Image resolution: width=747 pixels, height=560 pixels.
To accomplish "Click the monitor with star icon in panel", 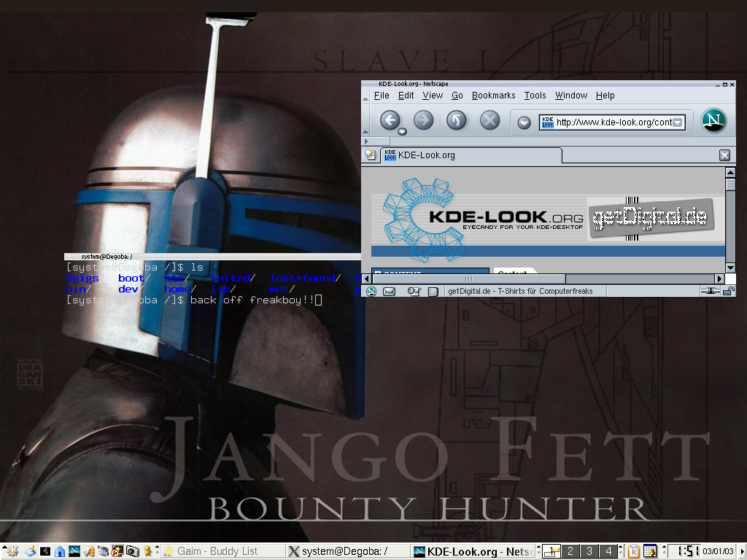I will 117,551.
